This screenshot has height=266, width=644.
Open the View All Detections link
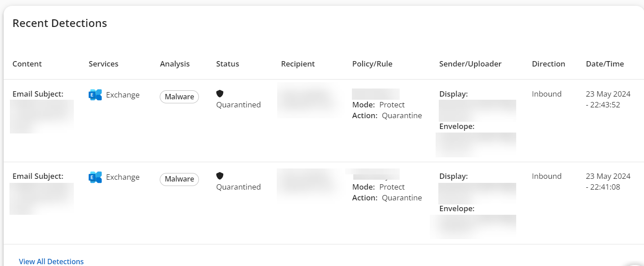51,262
